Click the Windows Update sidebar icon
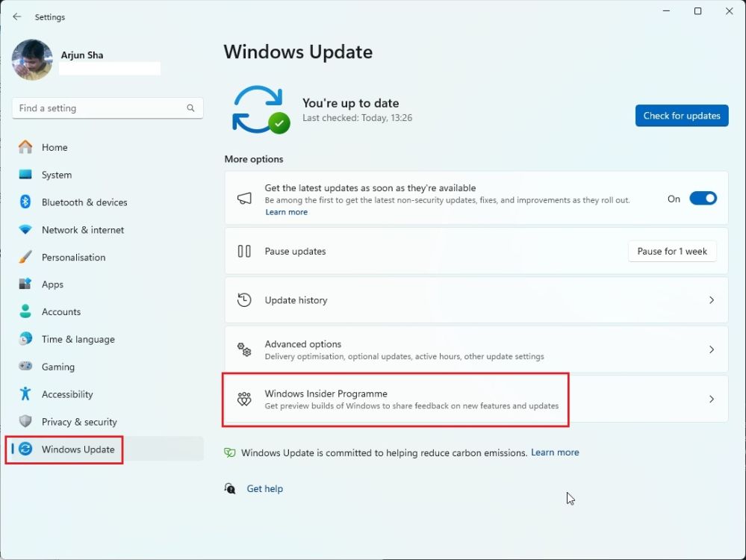This screenshot has height=560, width=746. 25,449
